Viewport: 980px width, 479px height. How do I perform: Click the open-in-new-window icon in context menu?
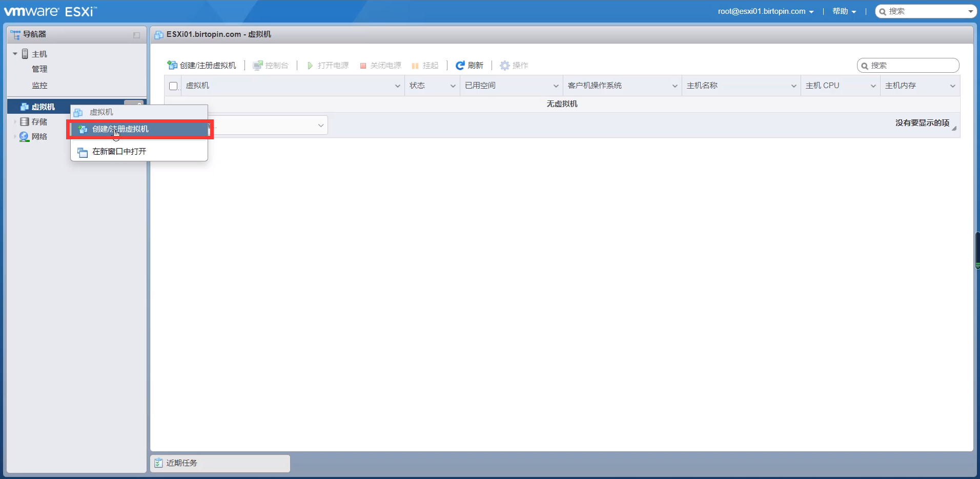82,152
